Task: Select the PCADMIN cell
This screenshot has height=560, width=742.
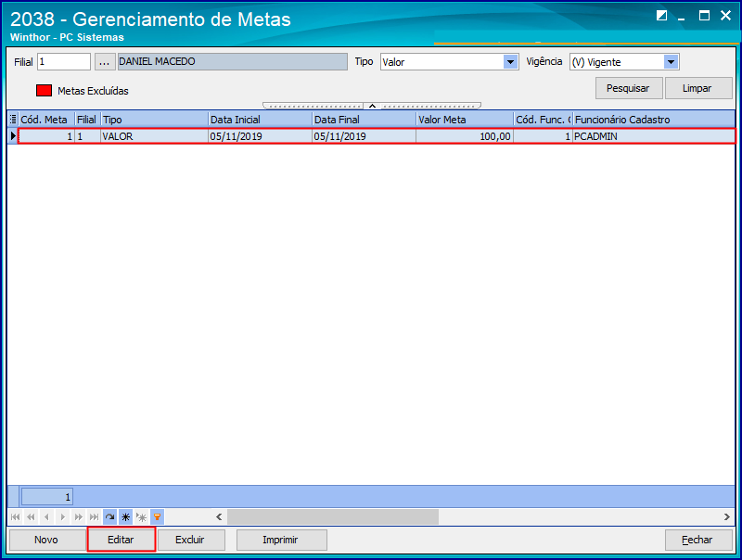Action: [654, 136]
